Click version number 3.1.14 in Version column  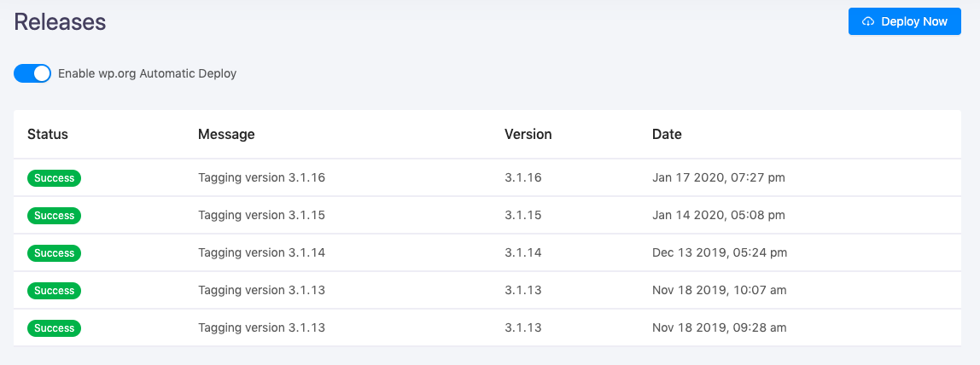pyautogui.click(x=522, y=253)
